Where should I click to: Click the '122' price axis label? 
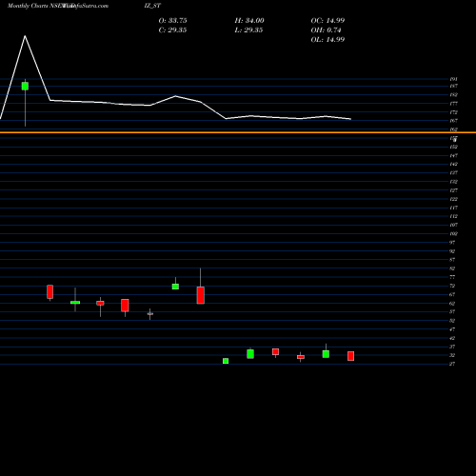click(x=453, y=199)
